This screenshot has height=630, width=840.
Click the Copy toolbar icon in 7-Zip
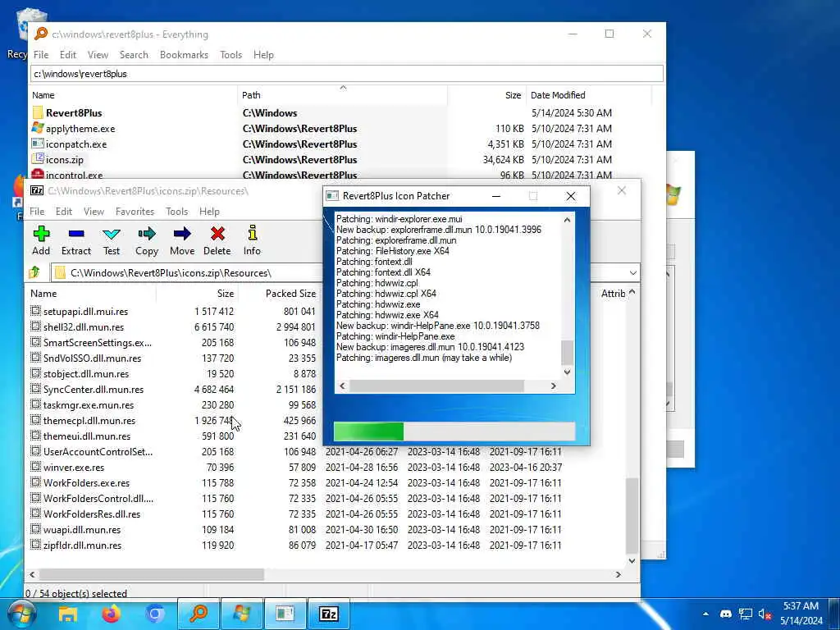pyautogui.click(x=146, y=240)
